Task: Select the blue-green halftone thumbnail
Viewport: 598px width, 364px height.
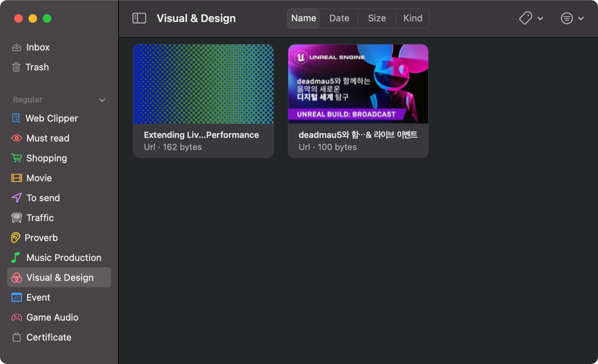Action: coord(203,84)
